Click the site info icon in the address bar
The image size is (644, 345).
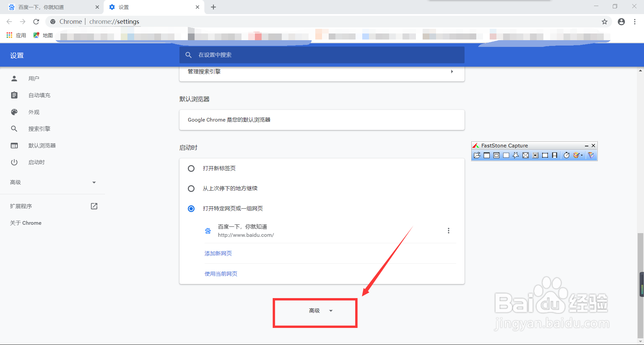tap(53, 22)
